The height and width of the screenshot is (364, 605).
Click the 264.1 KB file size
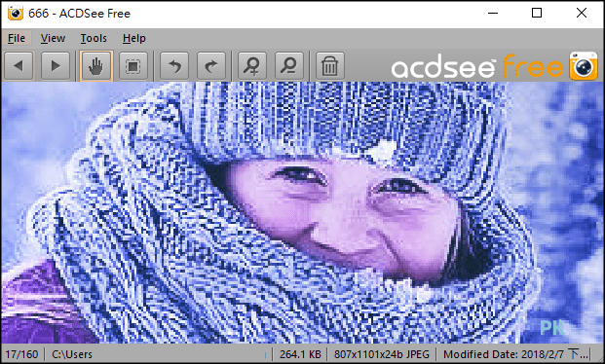click(x=300, y=354)
